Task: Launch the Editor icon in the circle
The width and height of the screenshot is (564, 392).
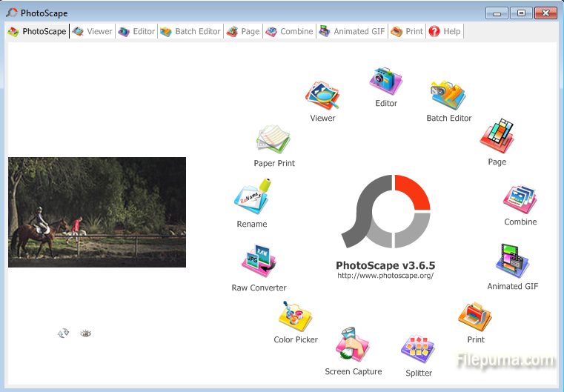Action: tap(386, 82)
